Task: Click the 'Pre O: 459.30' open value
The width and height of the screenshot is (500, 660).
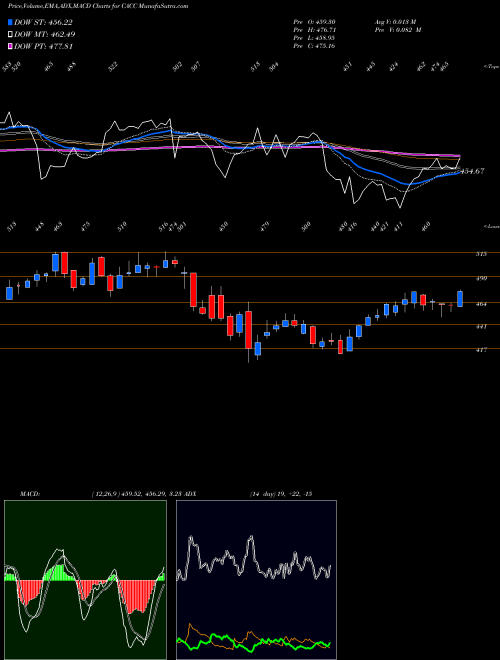Action: 314,21
